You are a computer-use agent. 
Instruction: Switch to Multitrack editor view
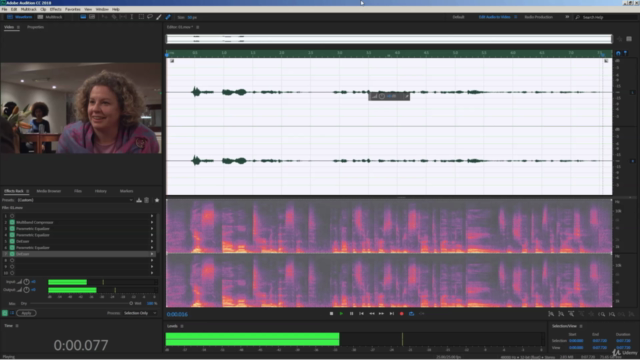point(50,17)
